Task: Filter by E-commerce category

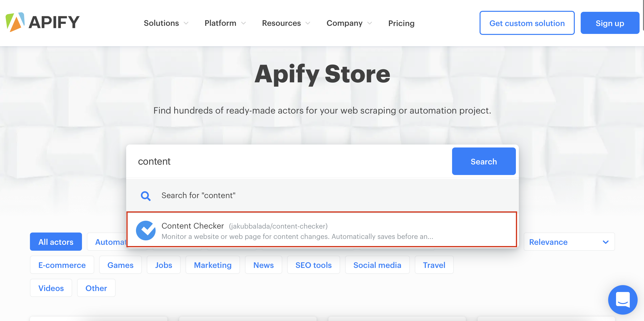Action: point(62,265)
